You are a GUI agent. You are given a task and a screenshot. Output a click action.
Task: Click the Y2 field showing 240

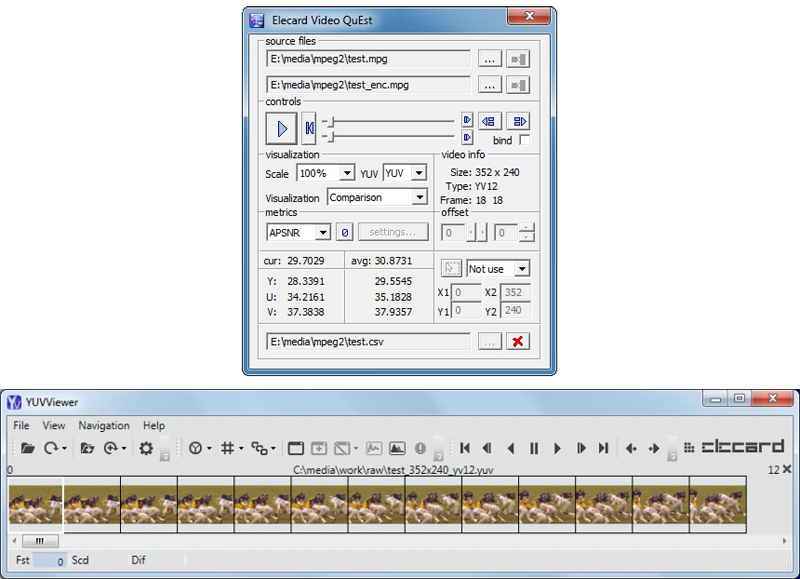[x=515, y=310]
